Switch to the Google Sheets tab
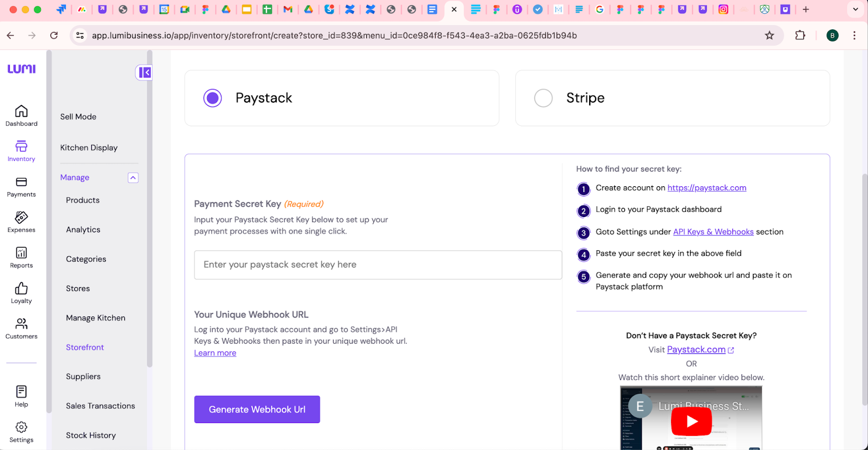 pyautogui.click(x=267, y=9)
